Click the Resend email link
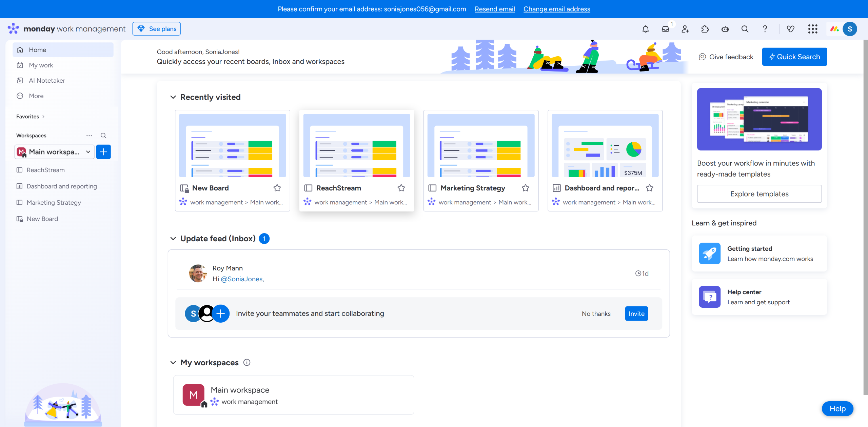Viewport: 868px width, 427px height. pos(495,9)
